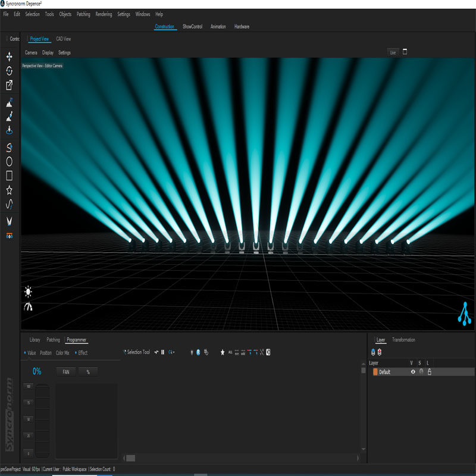476x476 pixels.
Task: Click the orange Default layer color swatch
Action: 375,372
